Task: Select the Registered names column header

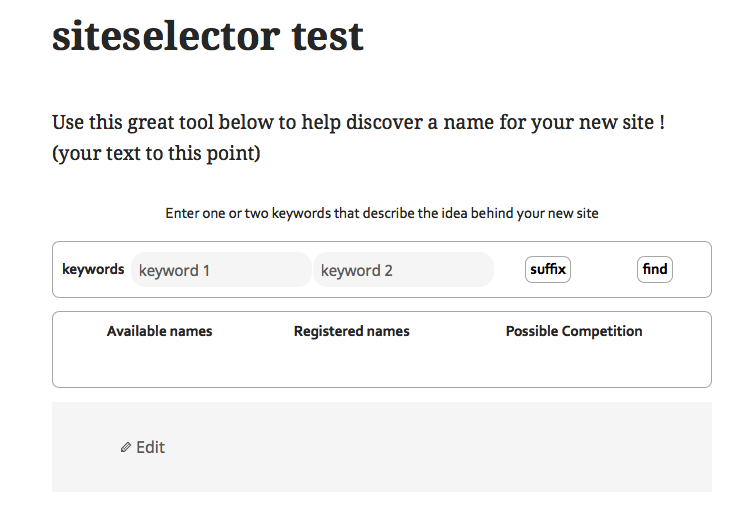Action: [351, 331]
